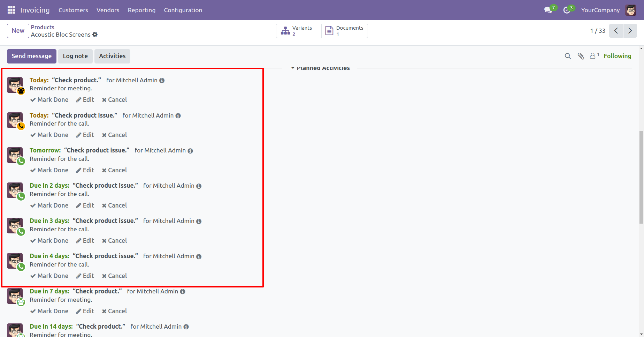Screen dimensions: 644x337
Task: Open the Documents smart button
Action: pyautogui.click(x=345, y=31)
